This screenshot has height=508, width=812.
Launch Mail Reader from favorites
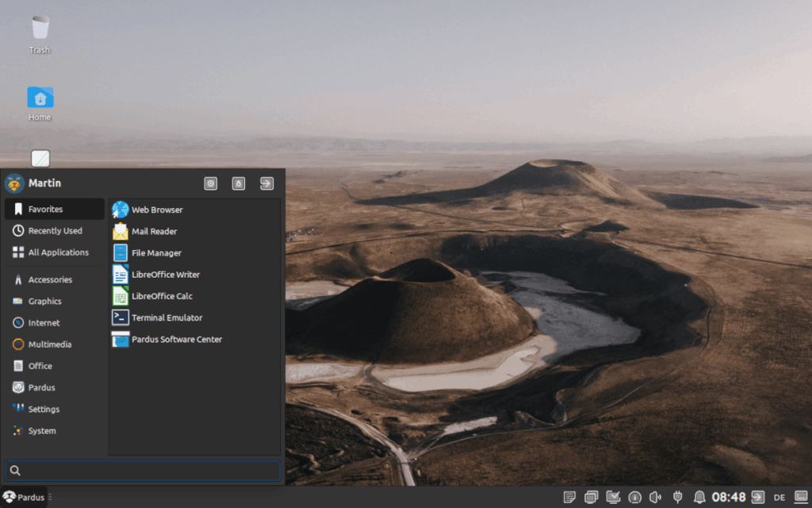pos(144,231)
